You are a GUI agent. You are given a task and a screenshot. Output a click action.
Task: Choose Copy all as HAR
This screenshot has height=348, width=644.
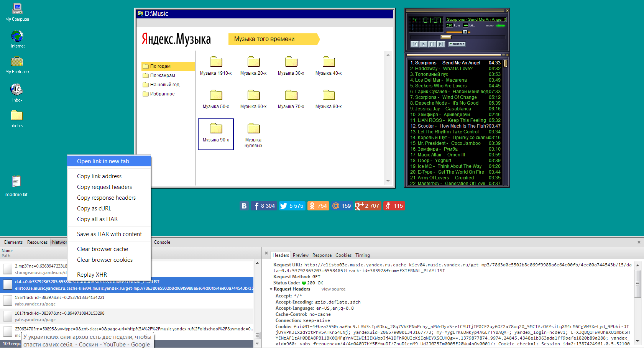tap(109, 219)
